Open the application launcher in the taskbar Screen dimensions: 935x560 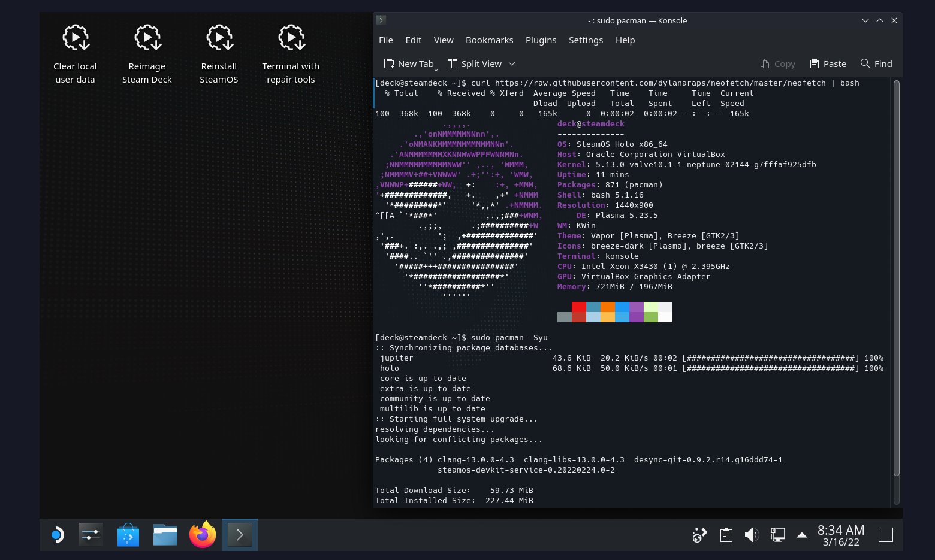(x=57, y=535)
